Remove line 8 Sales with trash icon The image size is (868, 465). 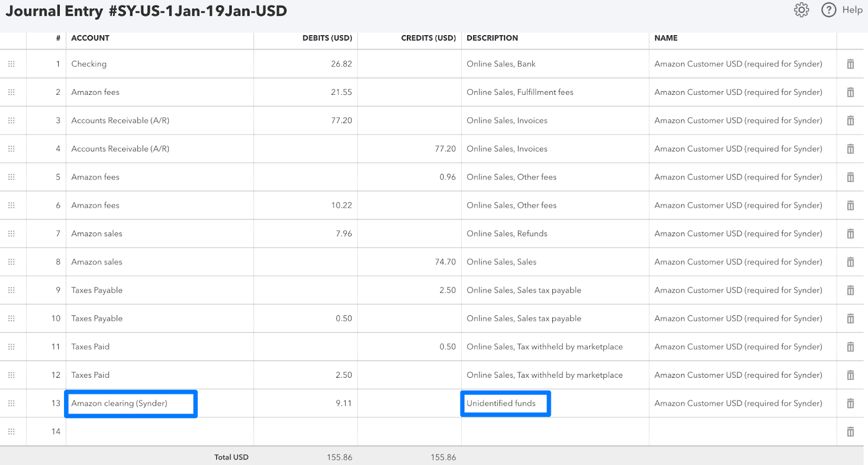(850, 262)
